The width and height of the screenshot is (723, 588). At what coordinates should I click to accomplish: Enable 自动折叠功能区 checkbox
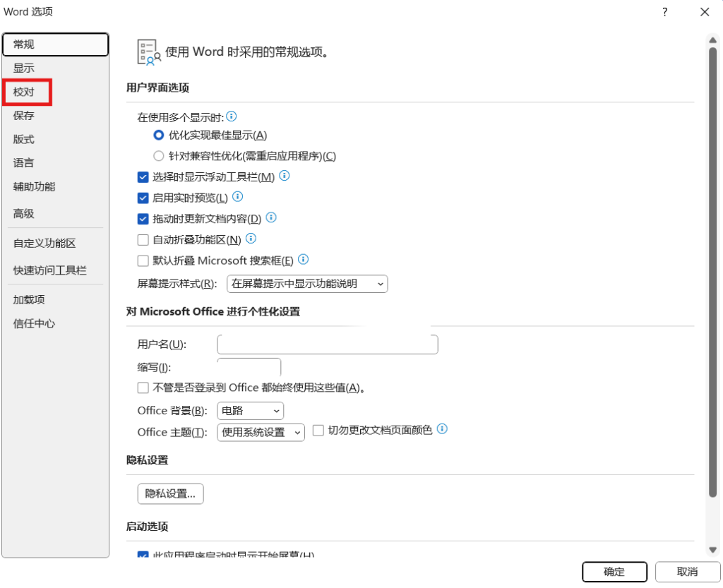[143, 240]
